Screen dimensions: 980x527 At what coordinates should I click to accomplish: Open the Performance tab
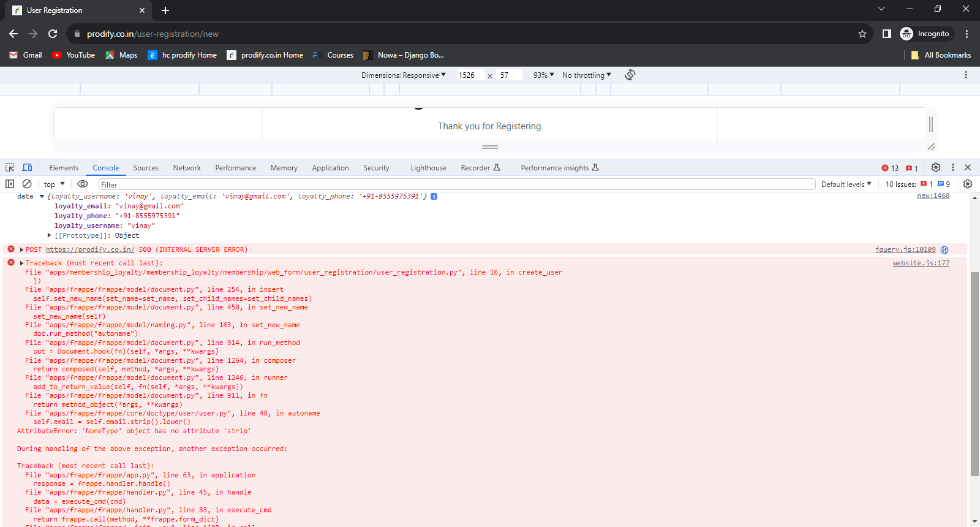coord(236,168)
